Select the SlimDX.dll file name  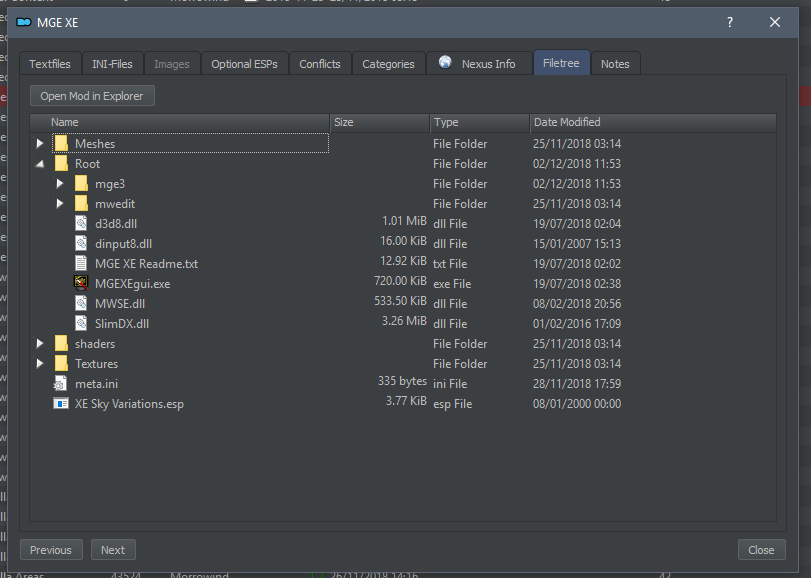122,324
